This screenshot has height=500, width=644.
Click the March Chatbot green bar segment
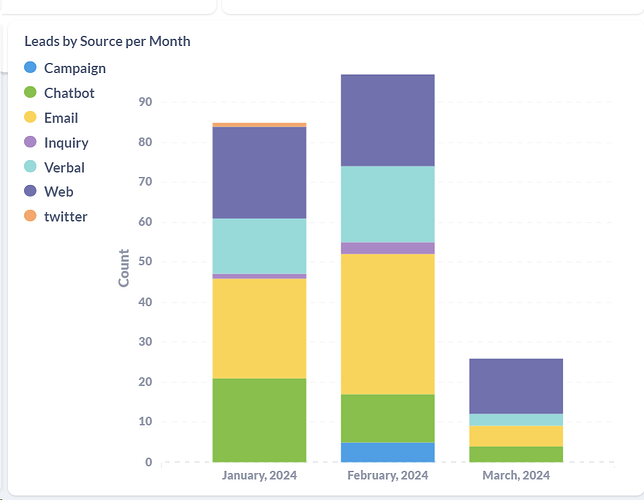click(516, 454)
